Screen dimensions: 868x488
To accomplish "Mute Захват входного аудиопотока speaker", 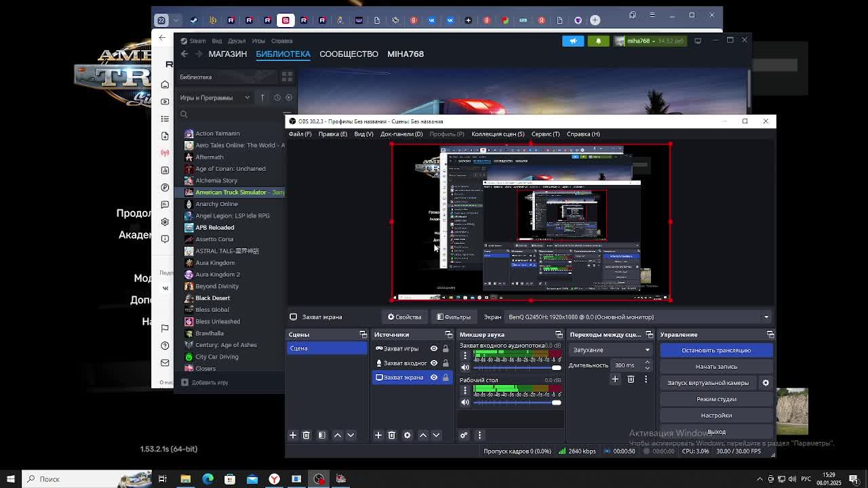I will [x=465, y=367].
